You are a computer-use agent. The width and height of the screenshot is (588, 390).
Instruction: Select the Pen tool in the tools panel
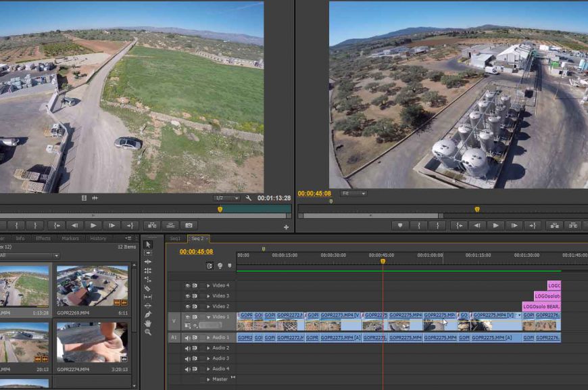[x=148, y=314]
